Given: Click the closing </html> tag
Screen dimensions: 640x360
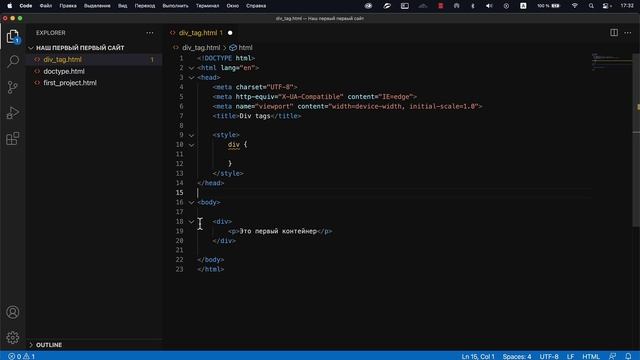Looking at the screenshot, I should coord(211,269).
